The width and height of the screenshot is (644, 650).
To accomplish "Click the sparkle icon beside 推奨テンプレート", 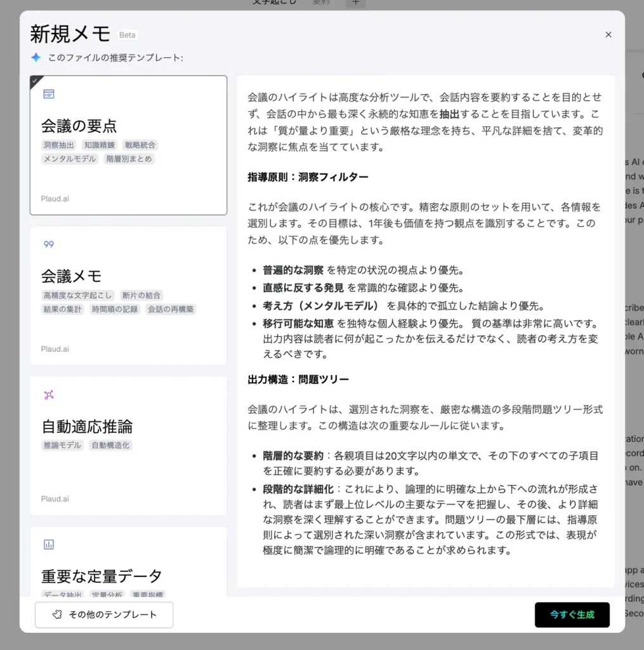I will coord(36,58).
